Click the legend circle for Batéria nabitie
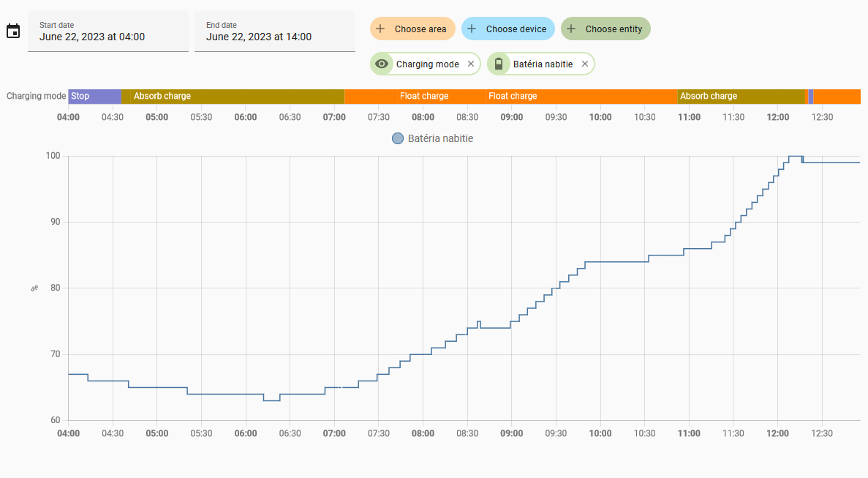 pos(398,138)
